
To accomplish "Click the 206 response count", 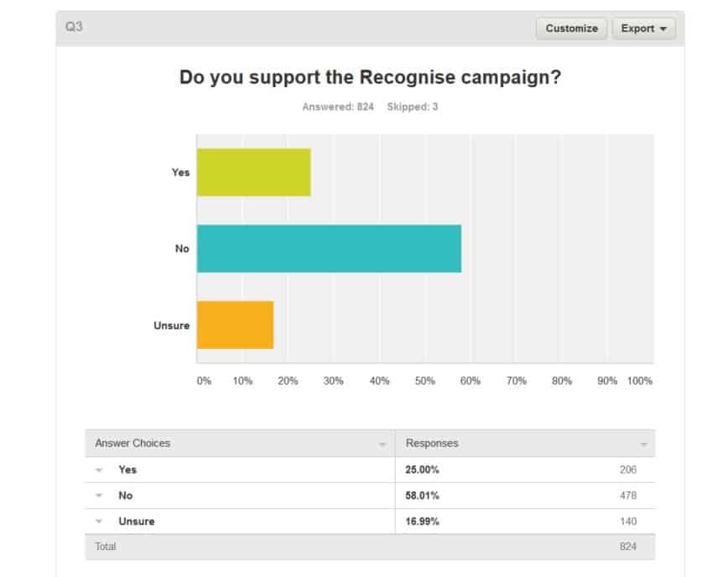I will tap(627, 470).
